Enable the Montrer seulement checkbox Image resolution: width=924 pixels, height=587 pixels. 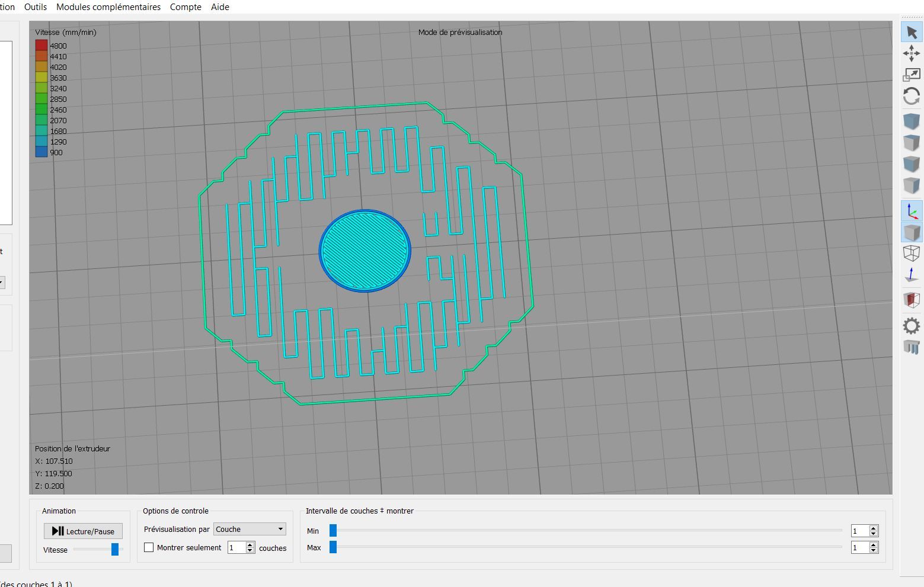(149, 547)
